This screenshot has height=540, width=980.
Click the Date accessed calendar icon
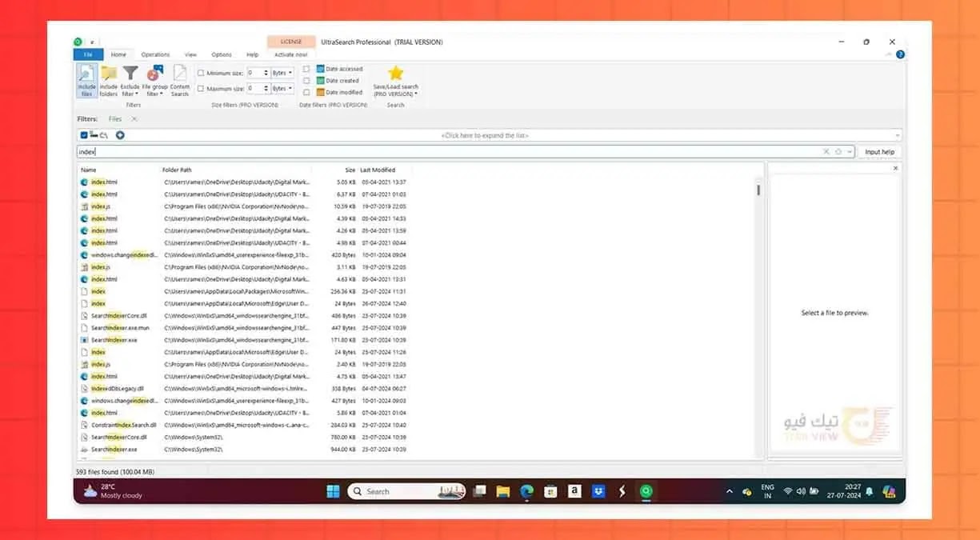coord(320,69)
